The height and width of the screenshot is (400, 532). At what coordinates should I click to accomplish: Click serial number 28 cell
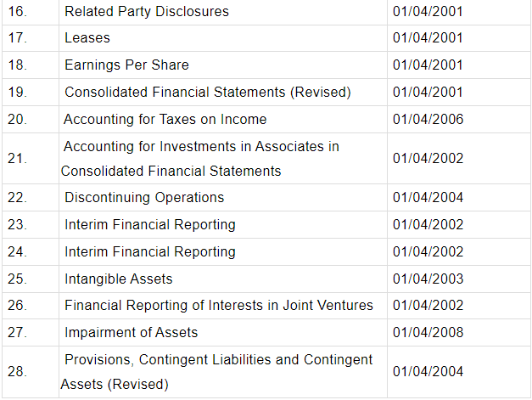point(17,372)
